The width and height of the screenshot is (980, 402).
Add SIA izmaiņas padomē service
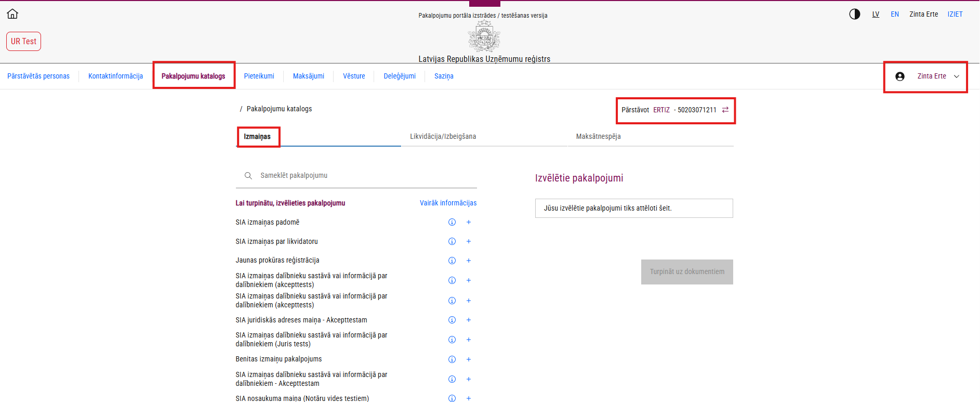coord(469,222)
